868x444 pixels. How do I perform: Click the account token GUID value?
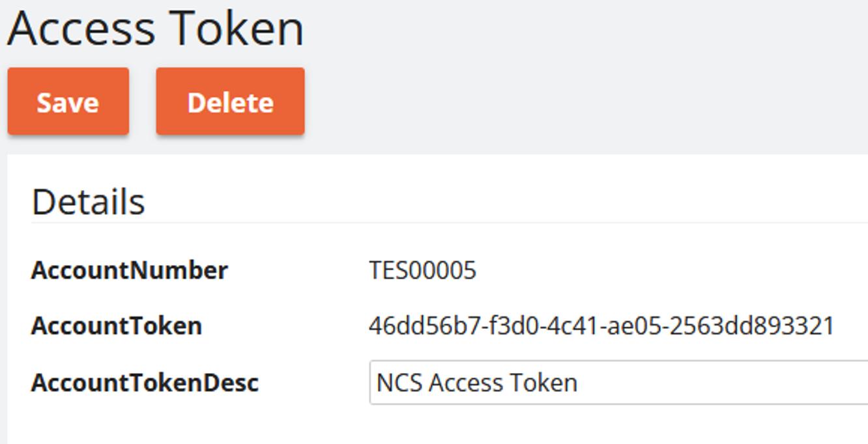(601, 326)
